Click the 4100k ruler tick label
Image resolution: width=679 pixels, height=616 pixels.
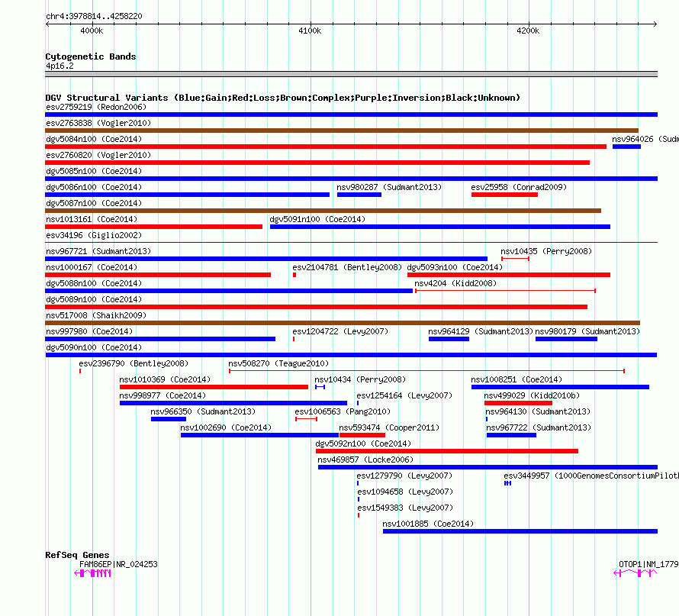click(x=310, y=31)
